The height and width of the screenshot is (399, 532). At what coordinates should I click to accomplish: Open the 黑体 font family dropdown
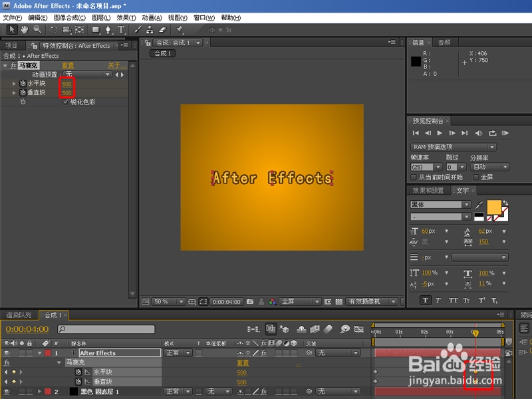(440, 205)
